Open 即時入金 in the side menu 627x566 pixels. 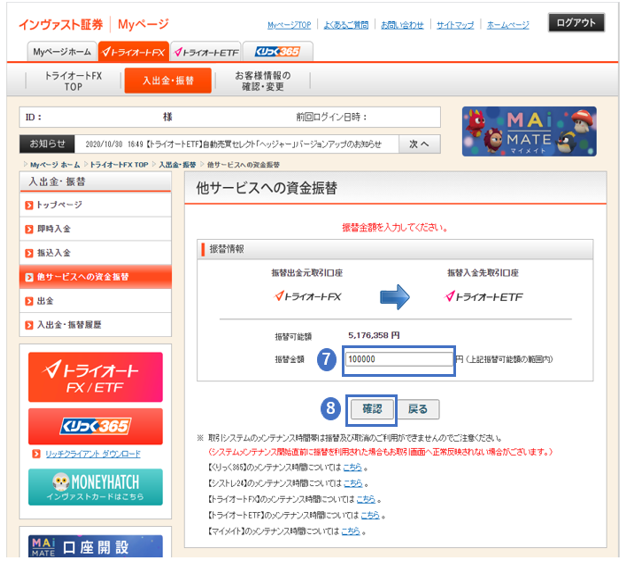(95, 229)
